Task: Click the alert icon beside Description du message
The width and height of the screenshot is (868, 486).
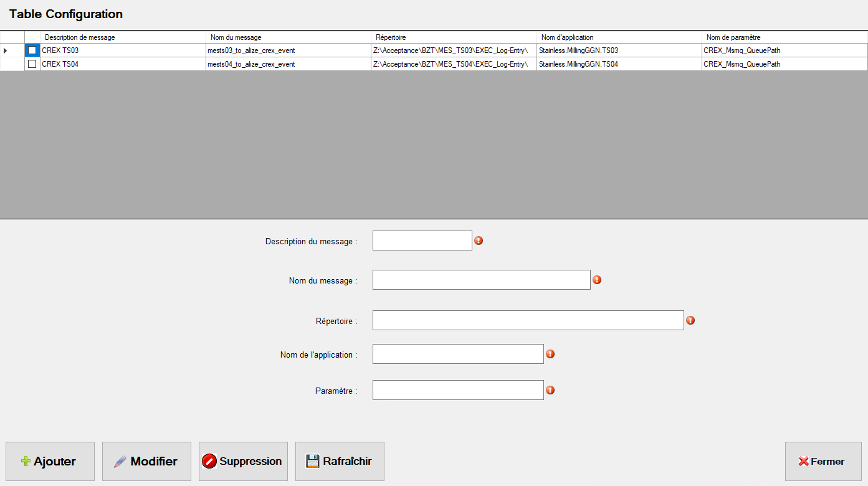Action: [479, 239]
